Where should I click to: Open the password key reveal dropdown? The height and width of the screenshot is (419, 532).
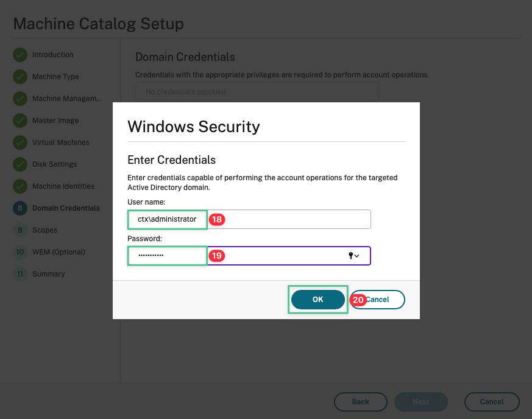pos(353,256)
